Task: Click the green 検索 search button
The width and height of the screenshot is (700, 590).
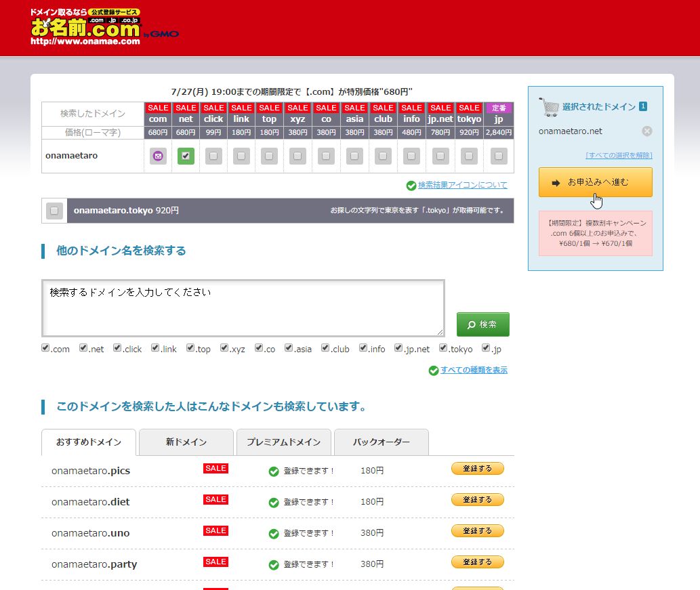Action: click(x=482, y=324)
